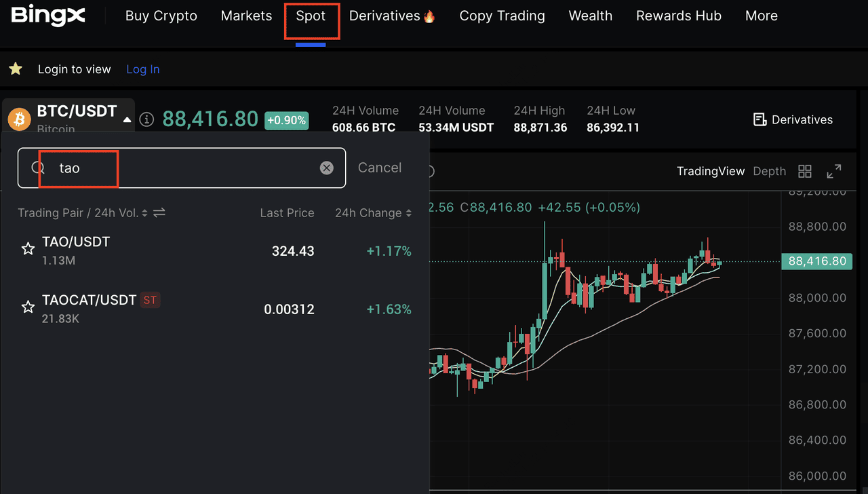Image resolution: width=868 pixels, height=494 pixels.
Task: Switch chart to Depth view
Action: pos(770,172)
